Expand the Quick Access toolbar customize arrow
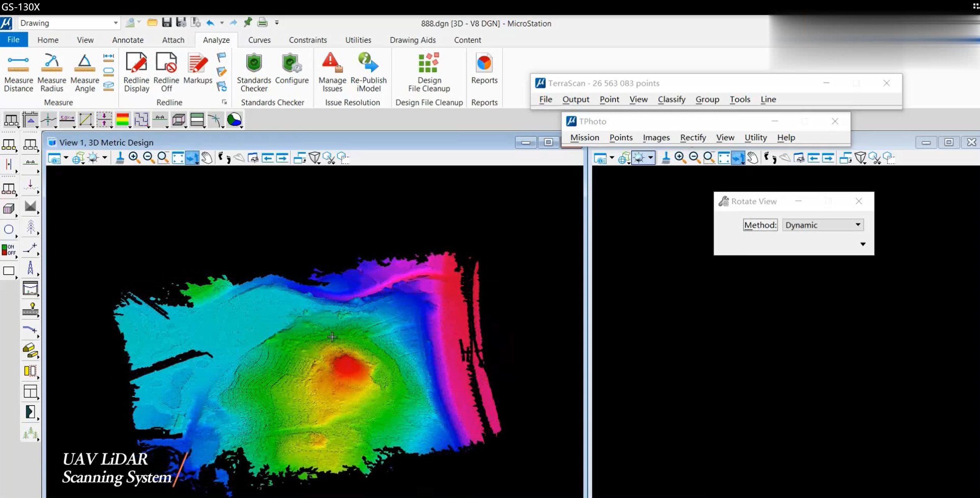The height and width of the screenshot is (498, 980). (277, 23)
